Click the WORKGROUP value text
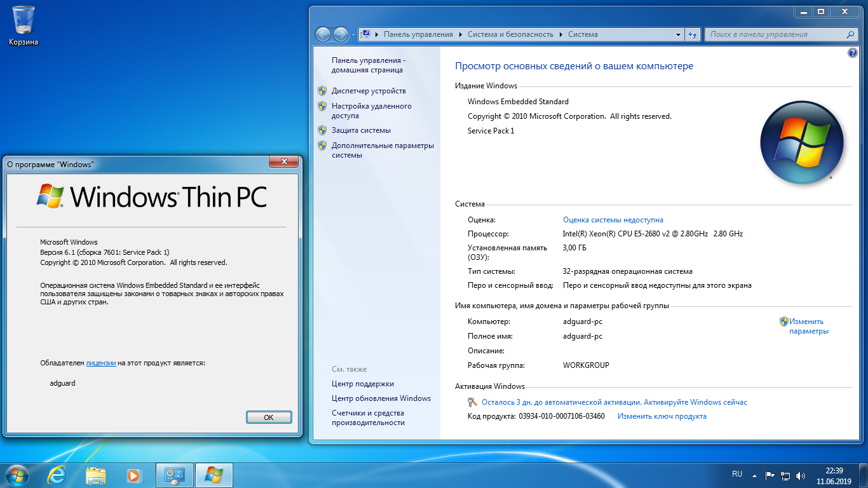This screenshot has width=868, height=488. (x=586, y=365)
